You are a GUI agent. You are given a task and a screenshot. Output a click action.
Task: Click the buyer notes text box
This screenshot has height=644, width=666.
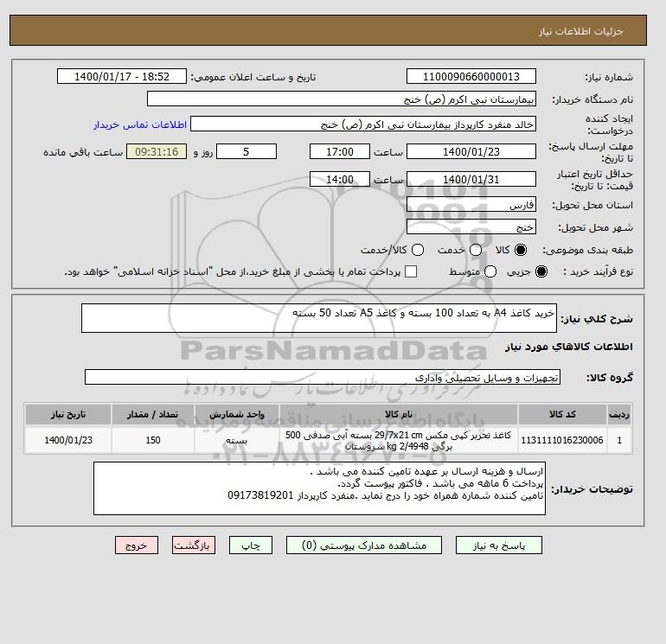point(319,488)
